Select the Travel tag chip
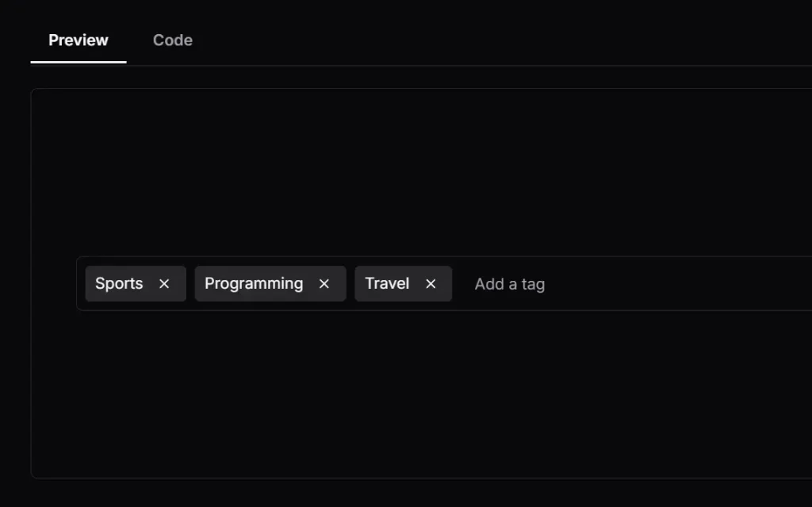Image resolution: width=812 pixels, height=507 pixels. [387, 283]
